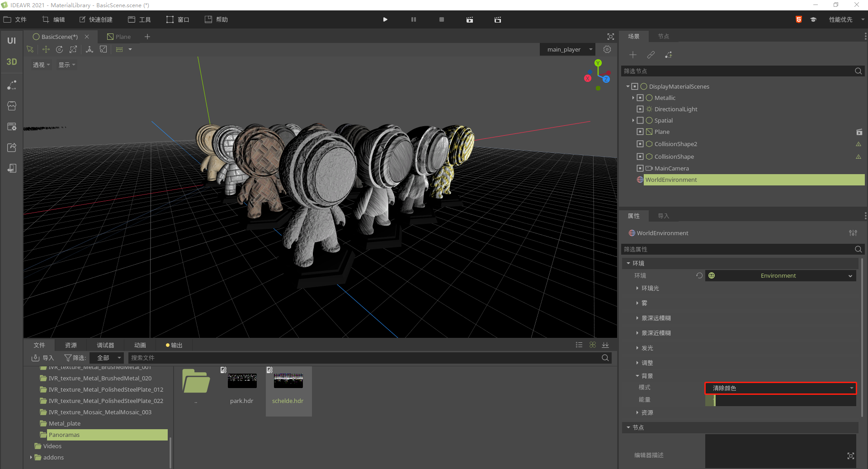The width and height of the screenshot is (868, 469).
Task: Click the 搜索文件 search field
Action: (369, 358)
